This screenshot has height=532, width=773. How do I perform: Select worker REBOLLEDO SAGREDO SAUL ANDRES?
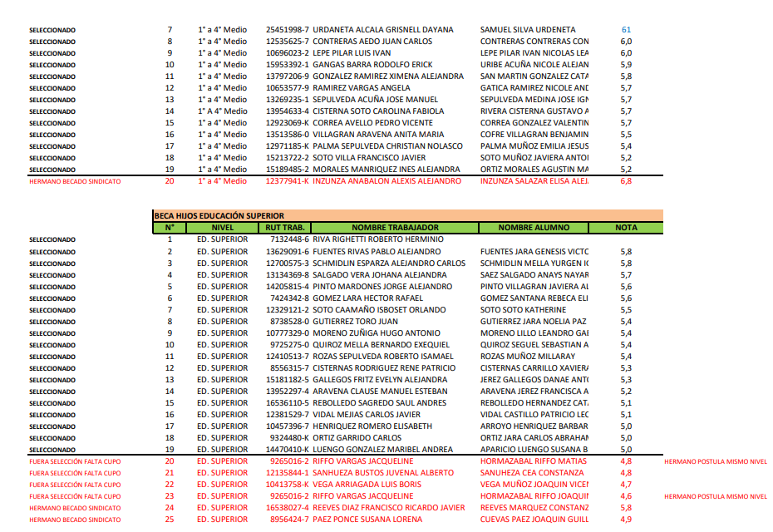380,403
